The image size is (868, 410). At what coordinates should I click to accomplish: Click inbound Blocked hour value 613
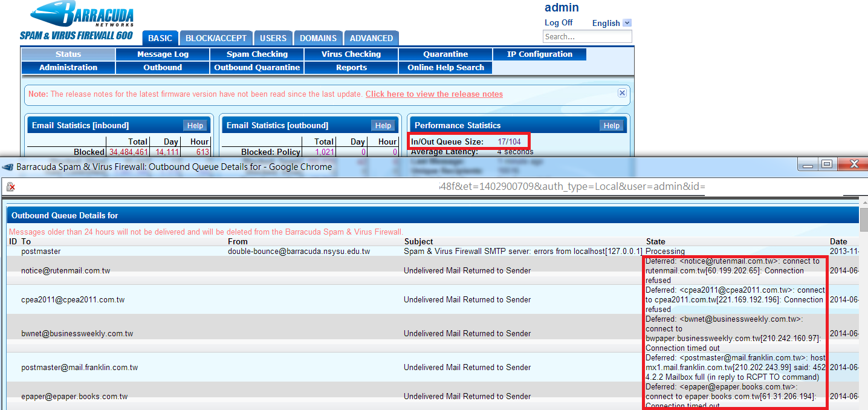tap(202, 152)
